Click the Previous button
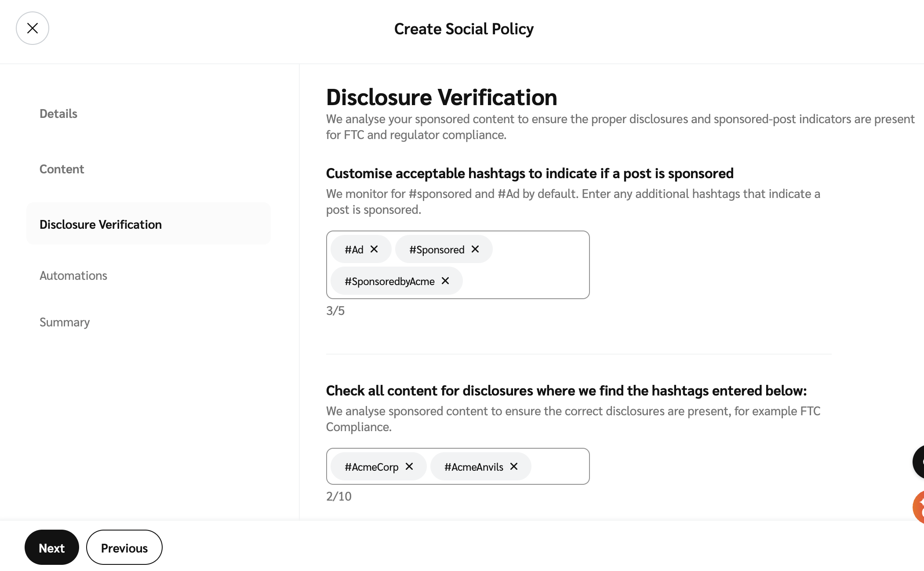 [124, 548]
